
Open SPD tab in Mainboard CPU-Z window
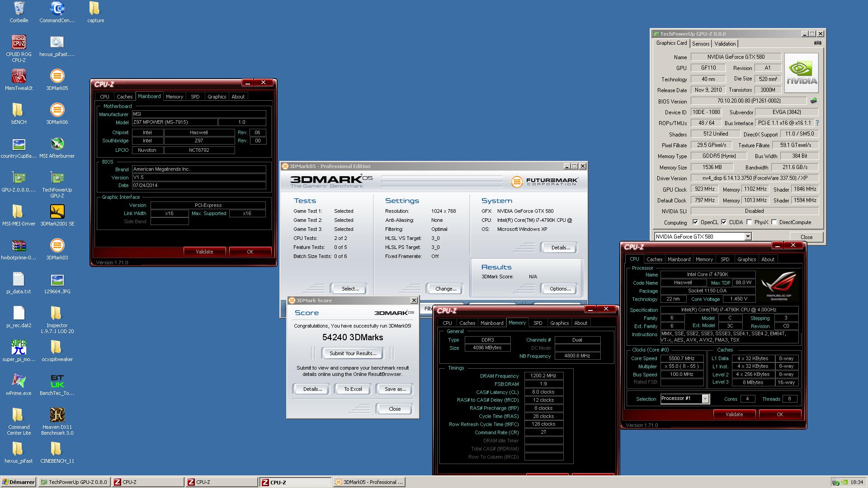tap(195, 97)
